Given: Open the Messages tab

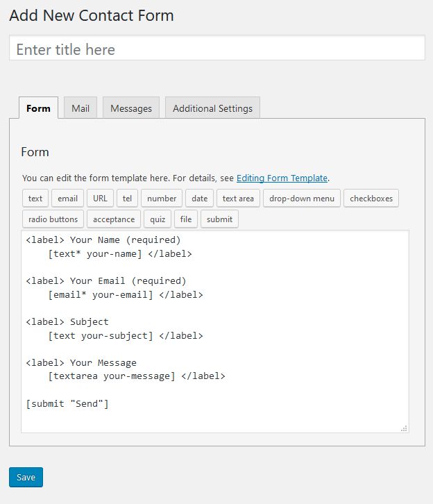Looking at the screenshot, I should tap(131, 108).
